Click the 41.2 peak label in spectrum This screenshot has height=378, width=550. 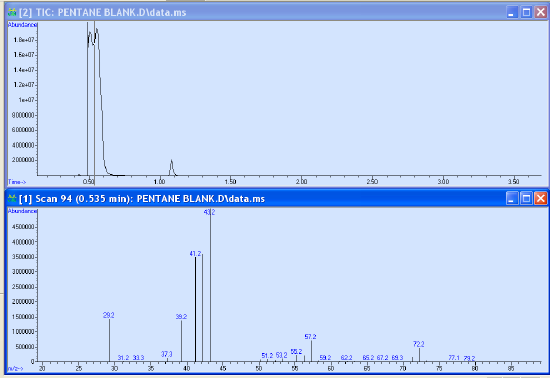195,254
